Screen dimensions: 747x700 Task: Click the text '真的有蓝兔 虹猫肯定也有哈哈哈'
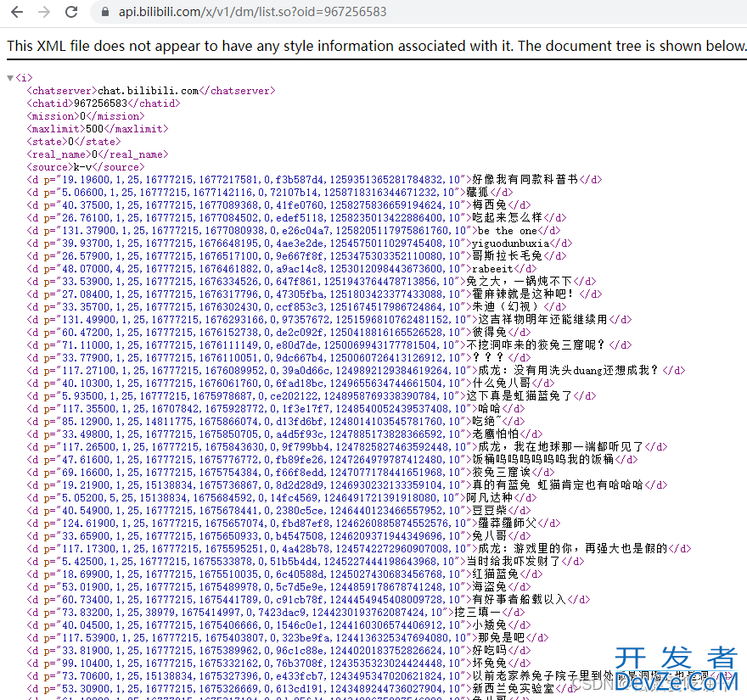click(x=558, y=485)
